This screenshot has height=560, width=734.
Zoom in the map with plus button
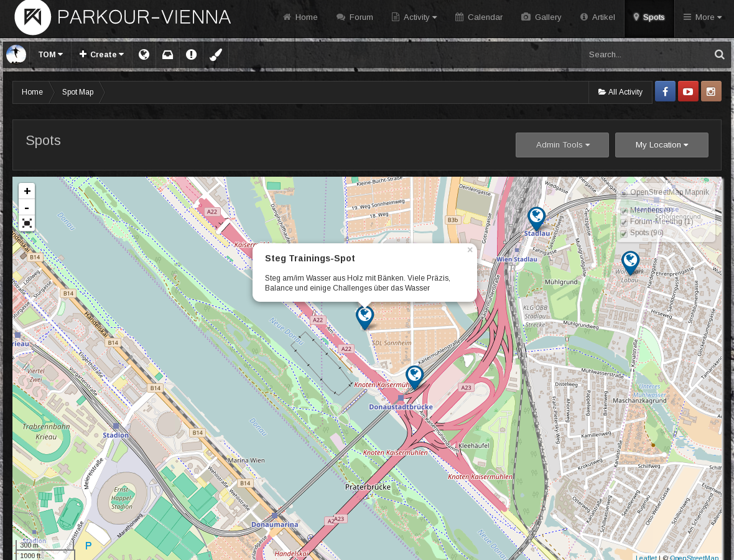tap(27, 191)
